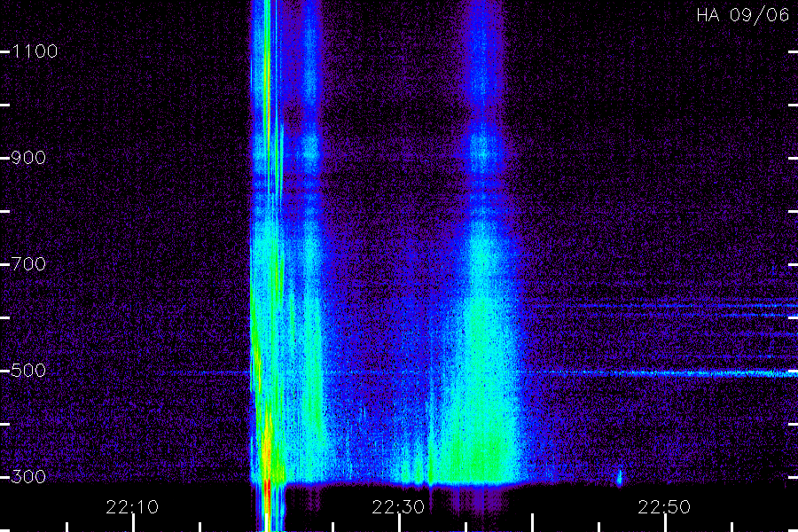Click the 22:50 time axis label

664,507
